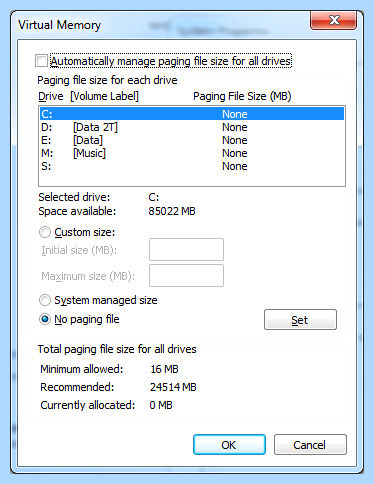This screenshot has width=374, height=484.
Task: Select drive S: row in list
Action: [192, 166]
